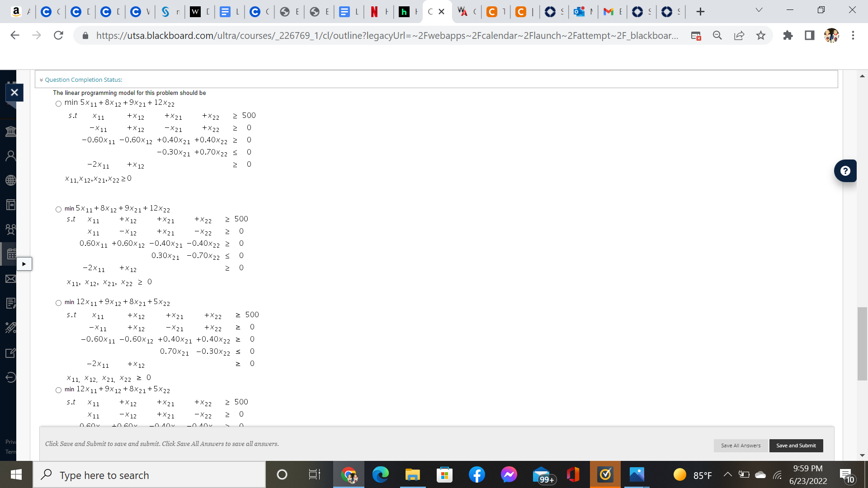Switch to the Outlook tab
This screenshot has width=868, height=488.
[583, 12]
